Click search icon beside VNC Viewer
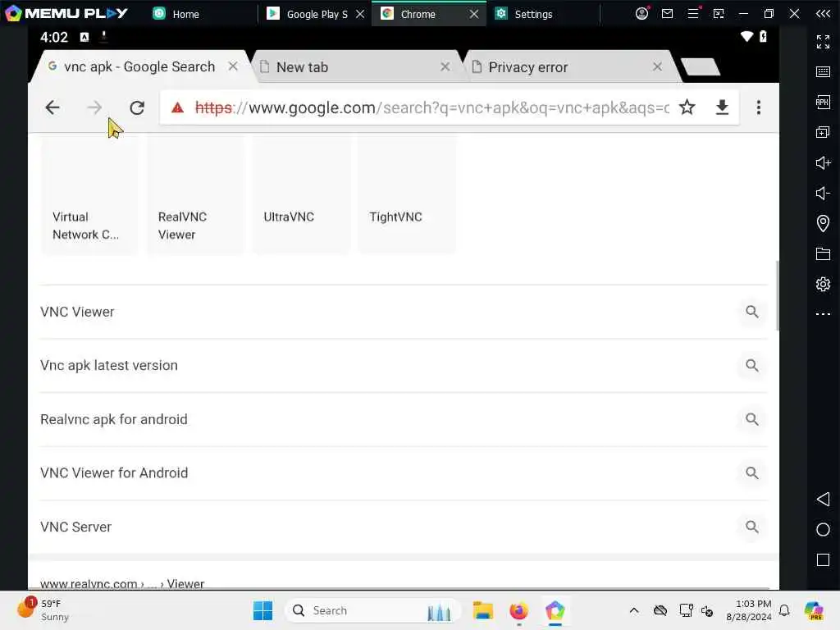The height and width of the screenshot is (630, 840). 751,312
